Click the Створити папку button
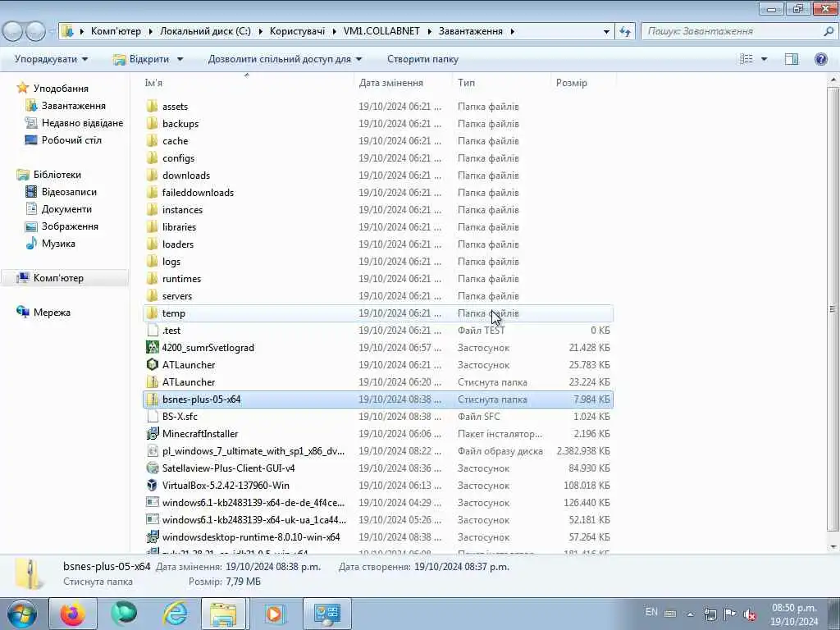Viewport: 840px width, 630px height. pyautogui.click(x=422, y=59)
